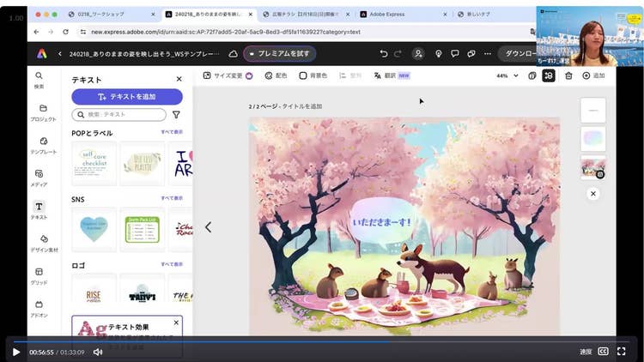Open the グリッド grid panel
The height and width of the screenshot is (362, 644).
point(39,276)
